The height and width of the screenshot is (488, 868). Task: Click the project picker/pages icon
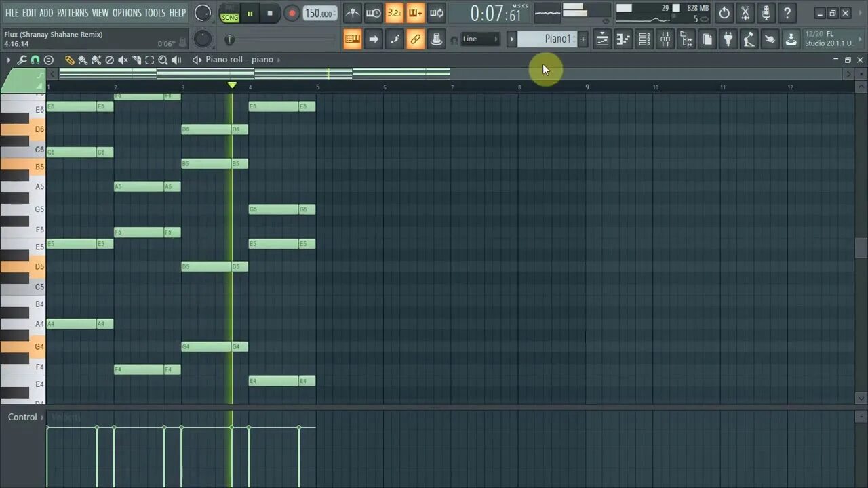(x=707, y=39)
